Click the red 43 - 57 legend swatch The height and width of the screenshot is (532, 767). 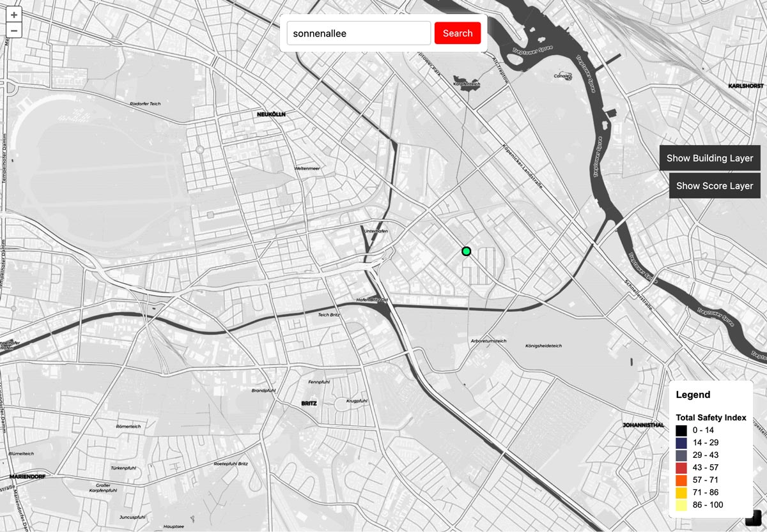point(681,467)
